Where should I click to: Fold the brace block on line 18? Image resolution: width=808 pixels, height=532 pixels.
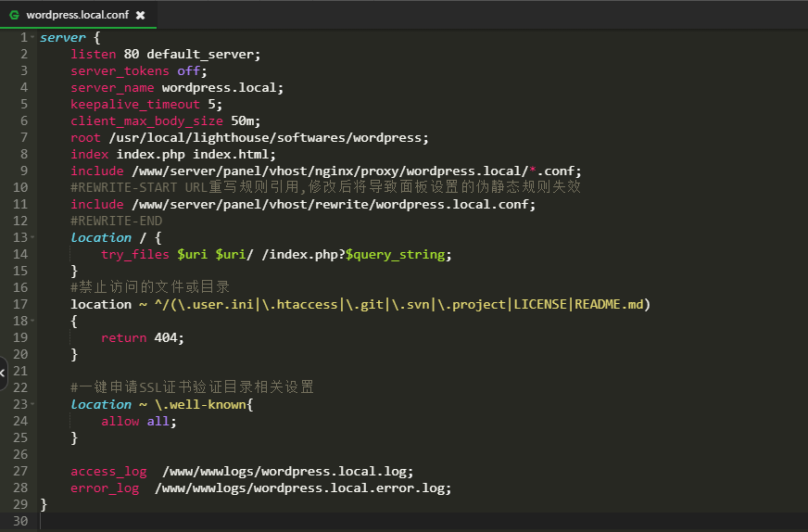(x=33, y=321)
